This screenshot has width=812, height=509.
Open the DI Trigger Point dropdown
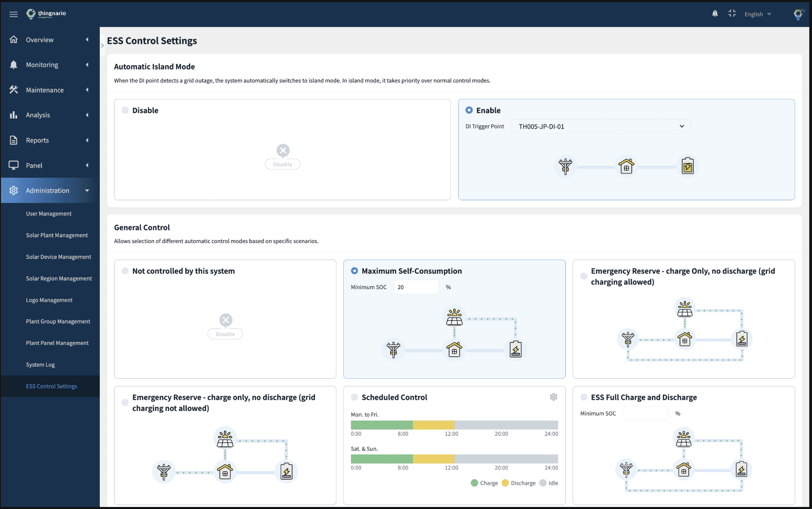[601, 127]
